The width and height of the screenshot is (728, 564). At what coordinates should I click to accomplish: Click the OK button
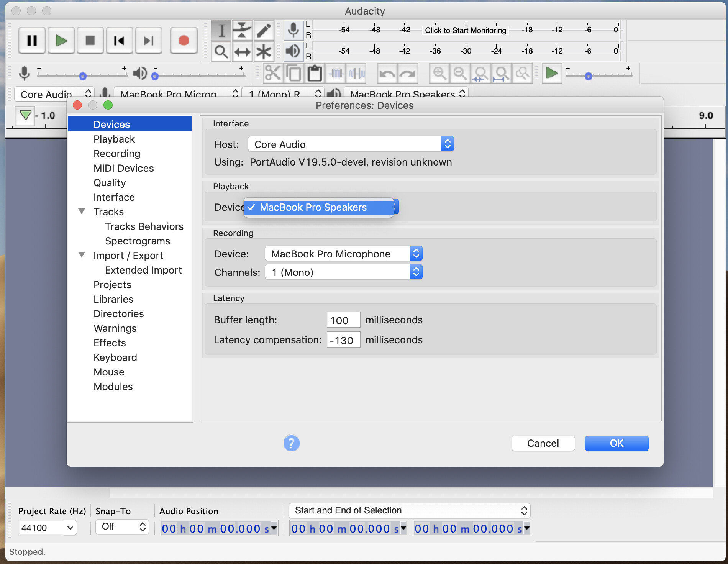coord(617,443)
